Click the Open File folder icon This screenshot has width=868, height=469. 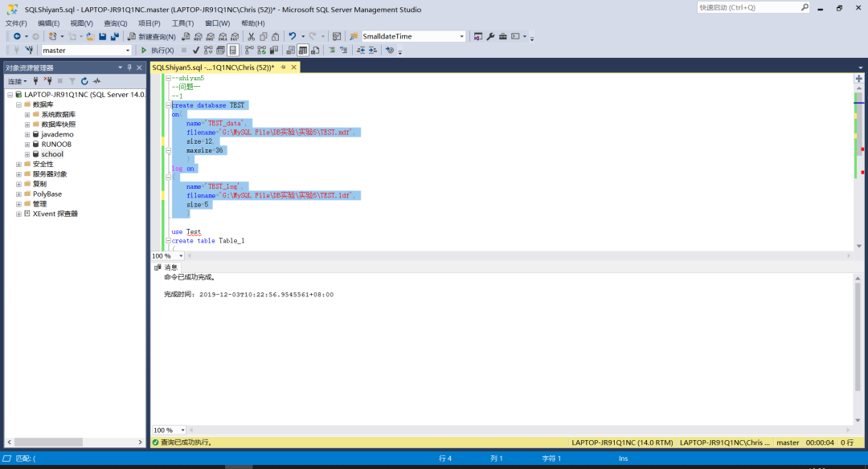tap(90, 36)
